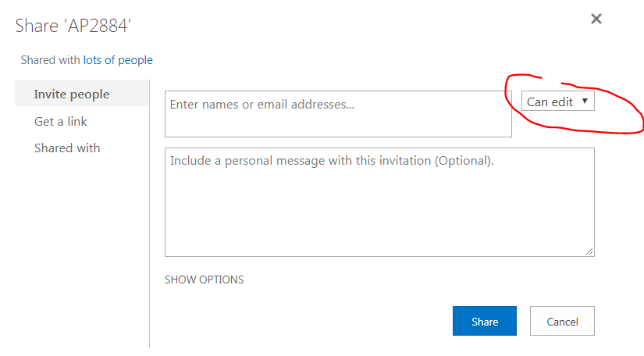Select the Get a link tab
This screenshot has width=644, height=356.
(61, 121)
